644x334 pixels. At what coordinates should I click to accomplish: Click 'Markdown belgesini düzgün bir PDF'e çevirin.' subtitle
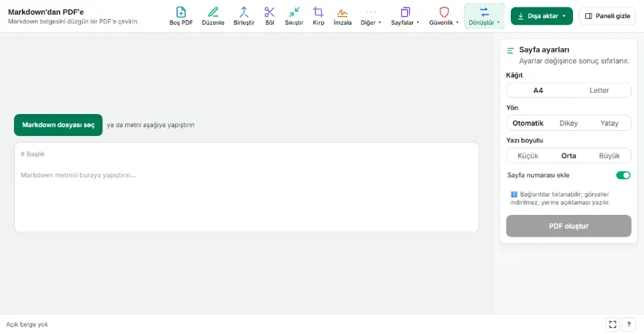tap(73, 21)
